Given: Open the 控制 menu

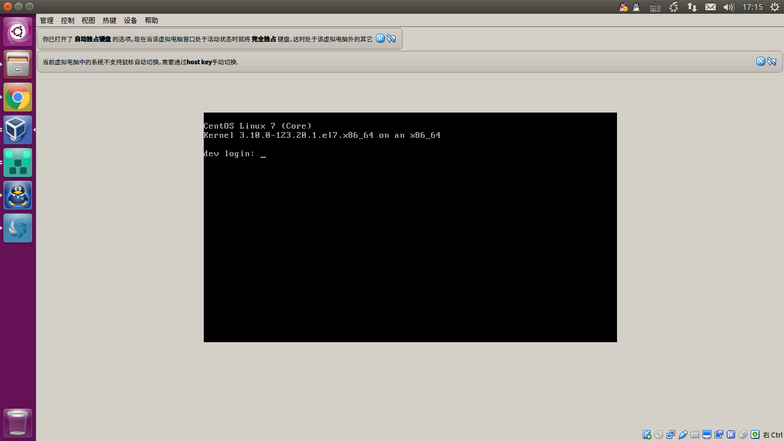Looking at the screenshot, I should pos(68,20).
